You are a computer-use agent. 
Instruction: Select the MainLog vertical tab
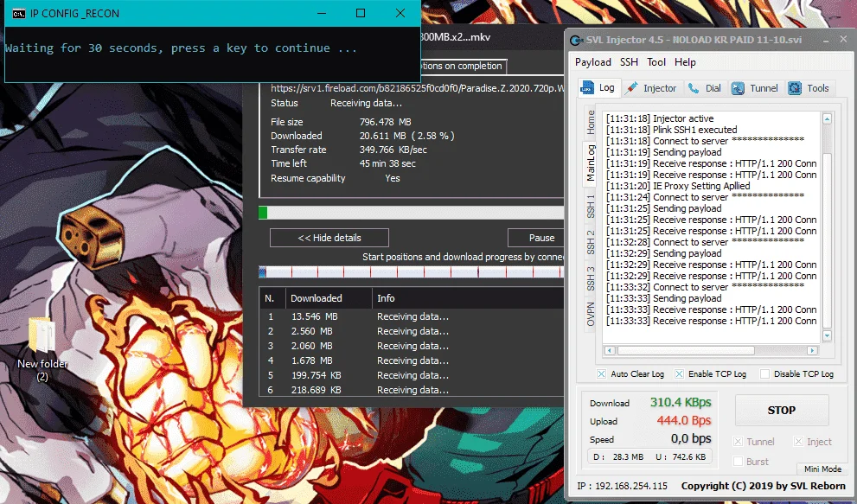pyautogui.click(x=591, y=163)
